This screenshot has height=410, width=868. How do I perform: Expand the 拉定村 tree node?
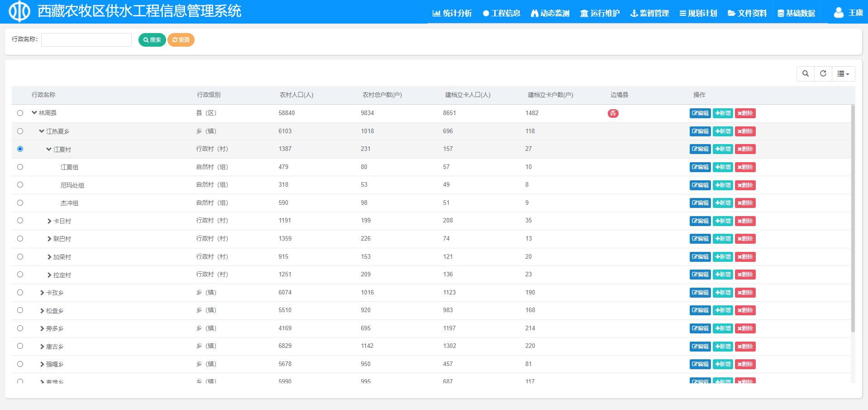(x=49, y=275)
